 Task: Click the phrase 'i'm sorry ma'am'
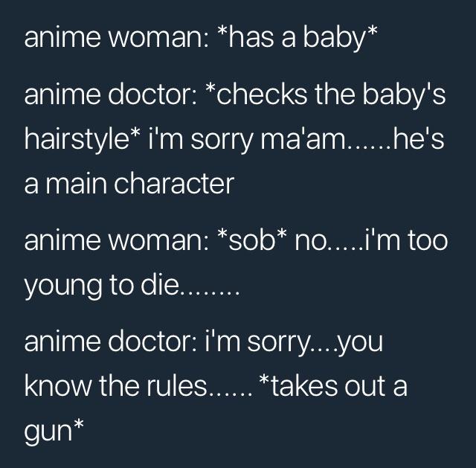(249, 139)
